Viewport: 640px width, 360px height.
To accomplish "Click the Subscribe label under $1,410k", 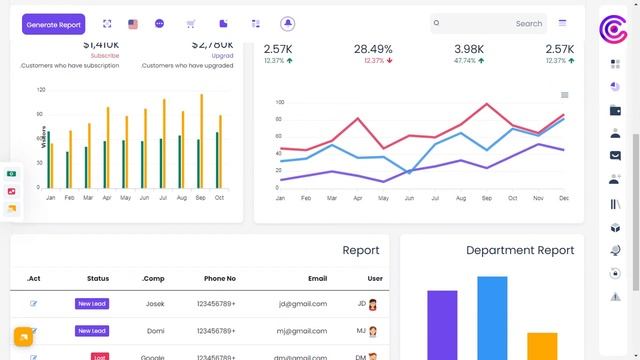I will (x=105, y=56).
